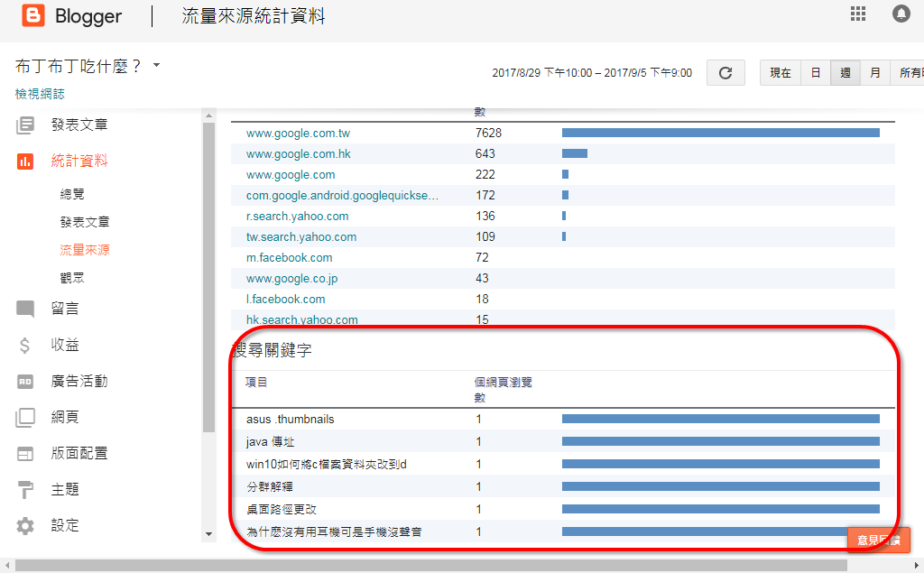This screenshot has width=924, height=573.
Task: Open the notifications bell icon
Action: pos(901,14)
